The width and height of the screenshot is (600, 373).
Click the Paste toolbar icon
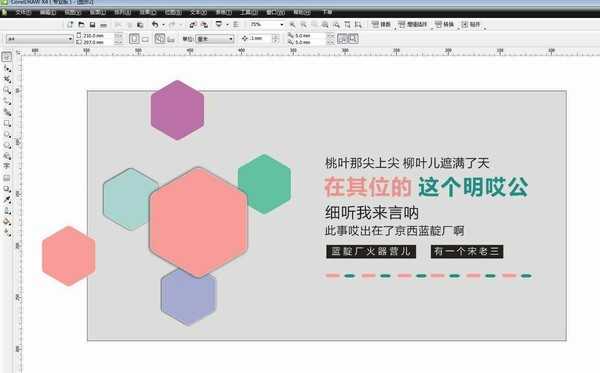(x=140, y=24)
